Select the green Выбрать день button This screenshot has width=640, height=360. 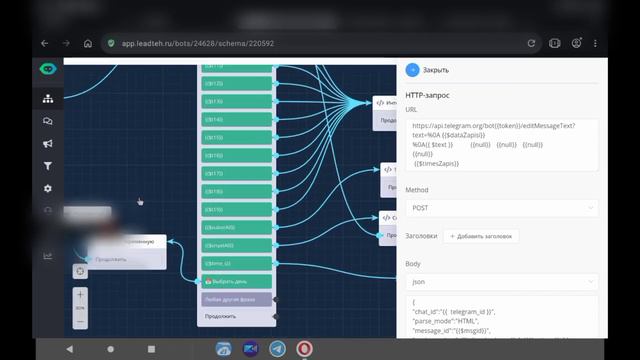(x=236, y=281)
